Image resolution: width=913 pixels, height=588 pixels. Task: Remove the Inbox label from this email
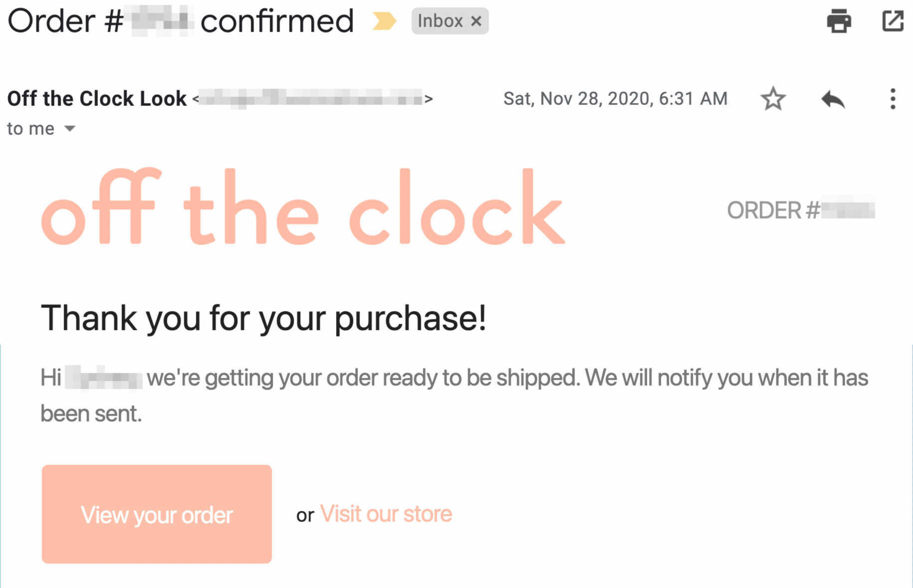coord(477,21)
